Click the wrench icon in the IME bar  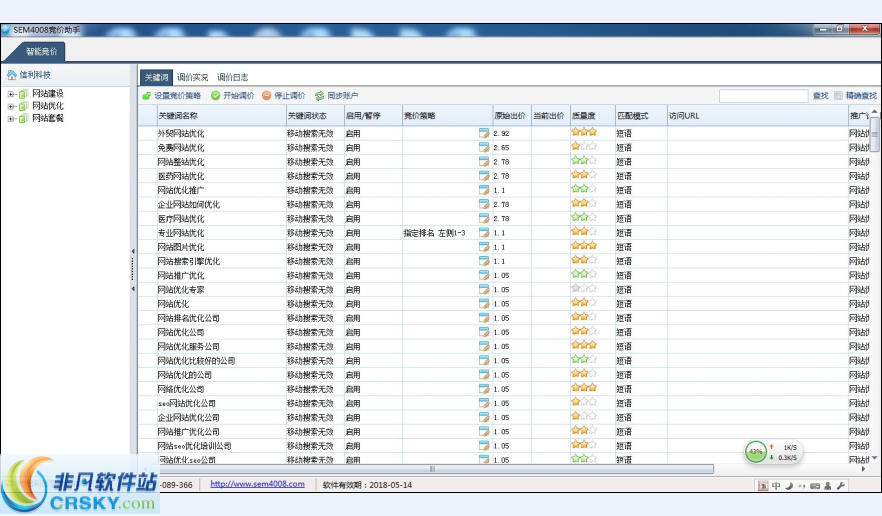click(x=841, y=486)
